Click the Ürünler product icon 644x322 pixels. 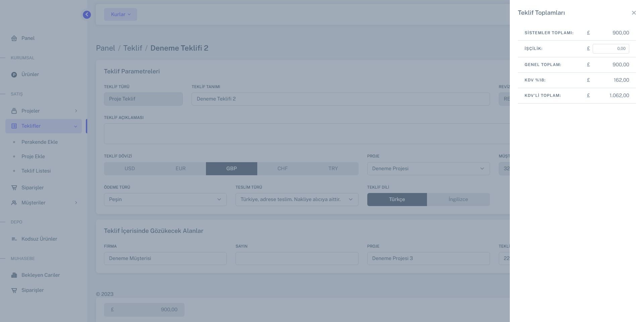click(14, 75)
